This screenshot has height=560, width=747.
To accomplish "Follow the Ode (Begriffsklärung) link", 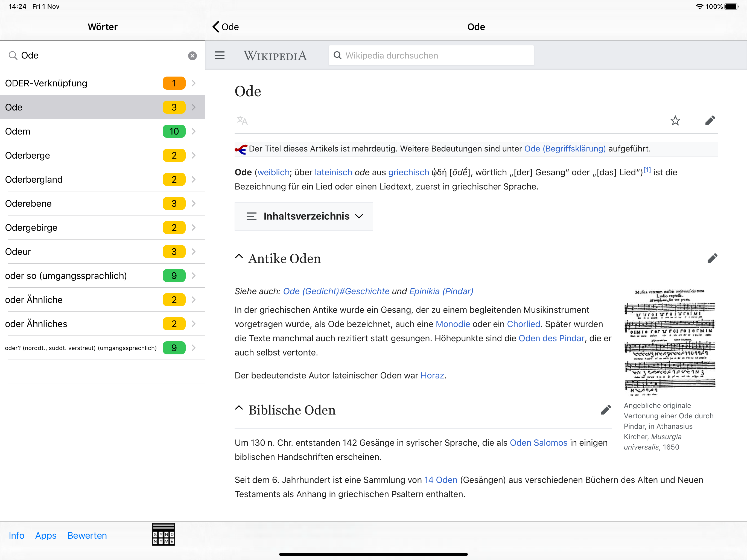I will (x=565, y=148).
